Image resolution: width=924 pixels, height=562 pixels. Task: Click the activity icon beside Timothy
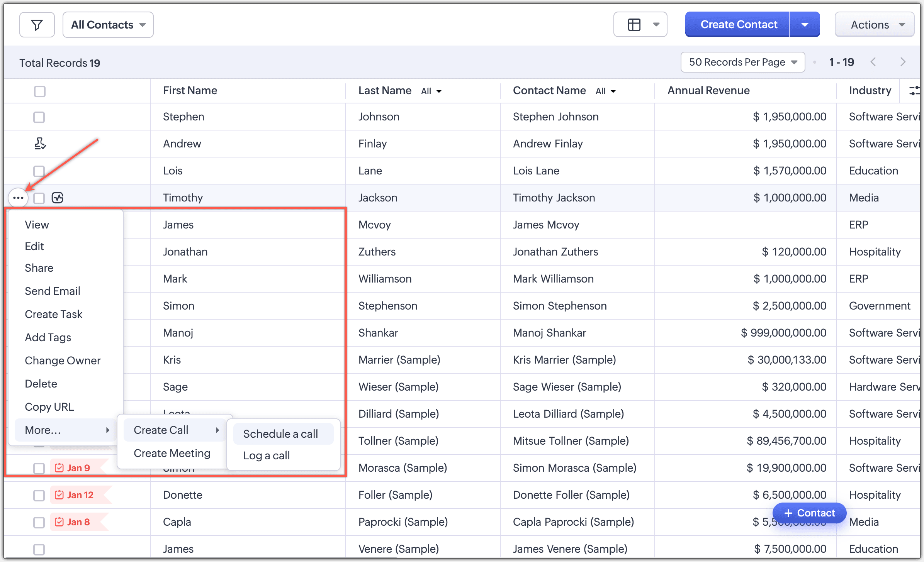pos(58,198)
